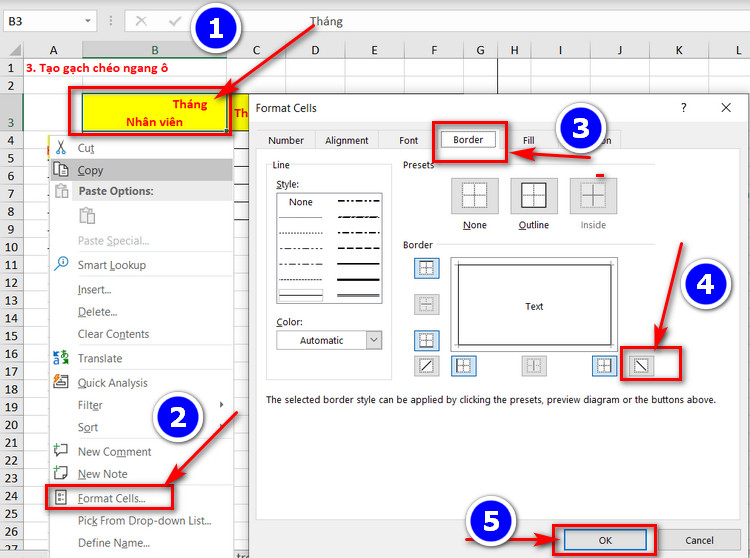Toggle the inside horizontal border button
Viewport: 750px width, 558px height.
426,304
